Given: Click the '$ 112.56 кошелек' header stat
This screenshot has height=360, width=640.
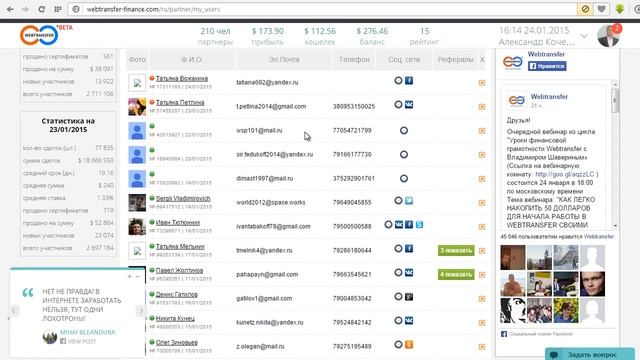Looking at the screenshot, I should pos(320,36).
